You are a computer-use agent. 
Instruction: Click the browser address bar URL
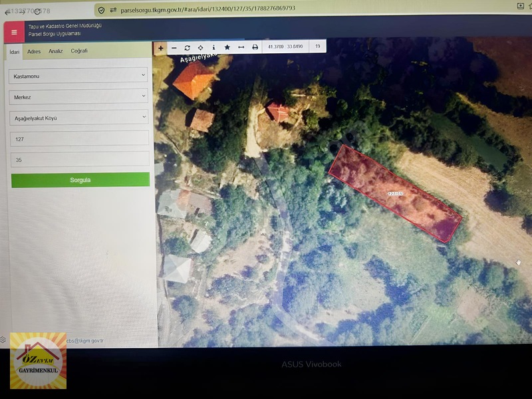207,9
